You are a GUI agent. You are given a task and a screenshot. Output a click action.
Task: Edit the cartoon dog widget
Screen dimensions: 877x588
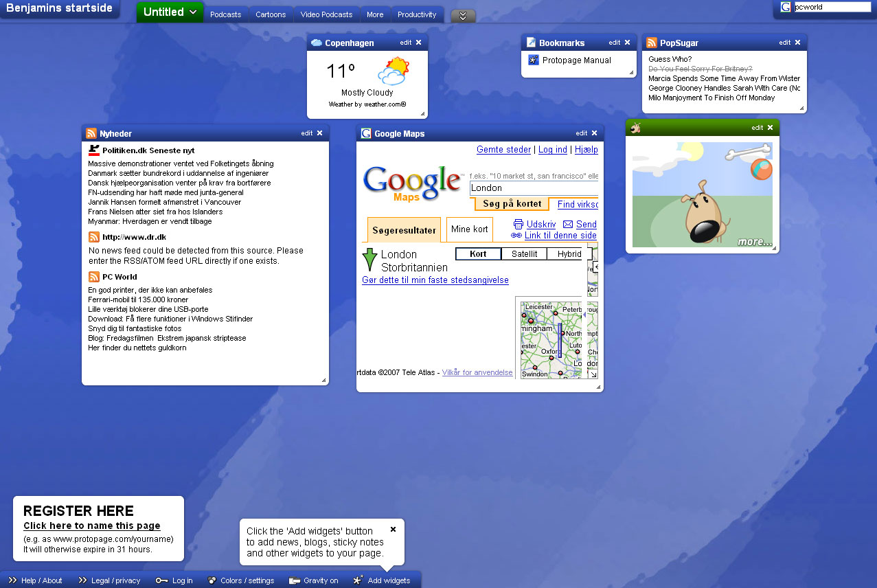(757, 128)
